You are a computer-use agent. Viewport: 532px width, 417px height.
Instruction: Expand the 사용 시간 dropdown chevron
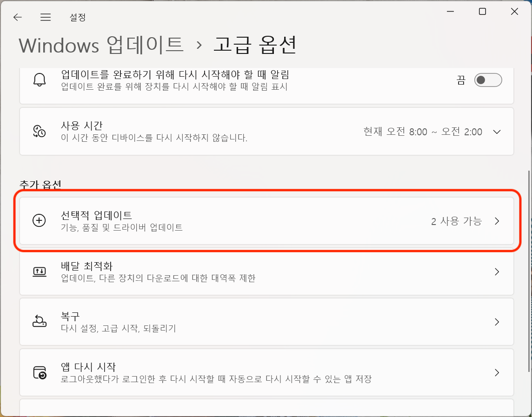tap(497, 132)
